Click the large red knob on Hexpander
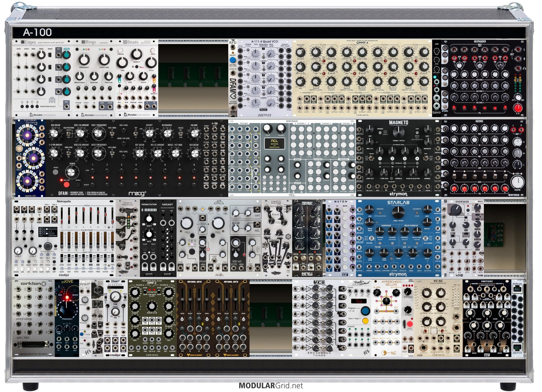Viewport: 542px width, 392px height. (x=518, y=108)
